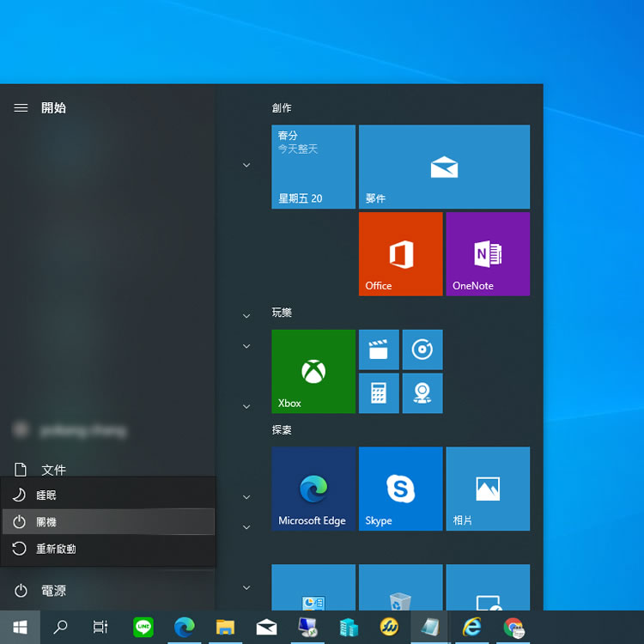644x644 pixels.
Task: Switch to Edge in the taskbar
Action: [x=185, y=627]
